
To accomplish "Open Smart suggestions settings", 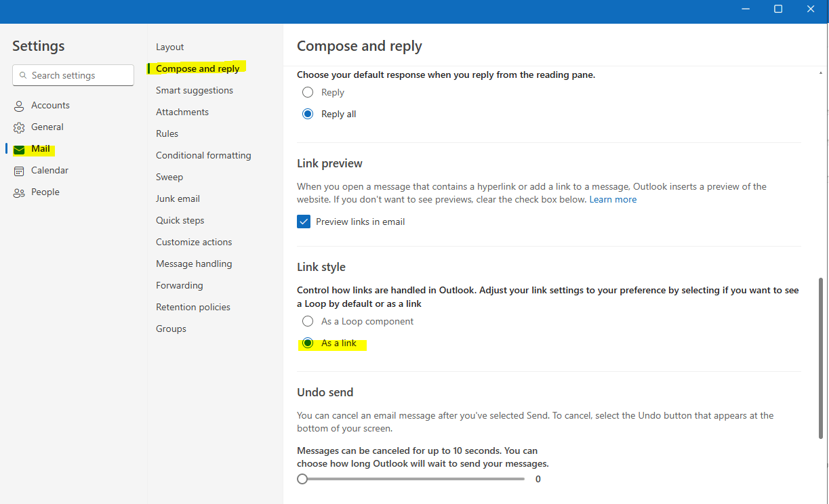I will click(x=195, y=90).
